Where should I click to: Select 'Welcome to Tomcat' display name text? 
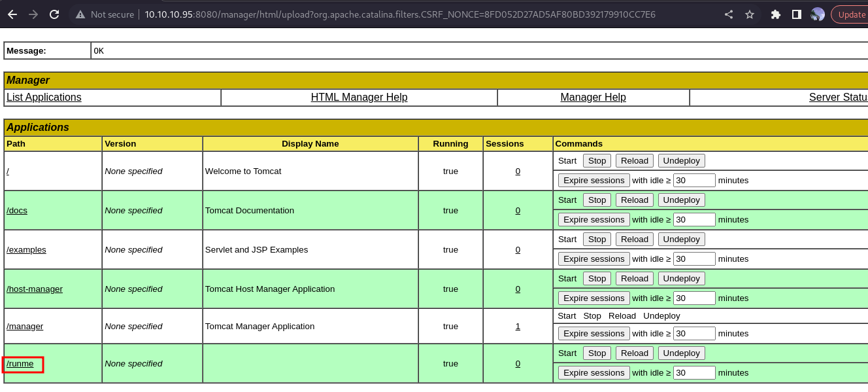[x=243, y=171]
